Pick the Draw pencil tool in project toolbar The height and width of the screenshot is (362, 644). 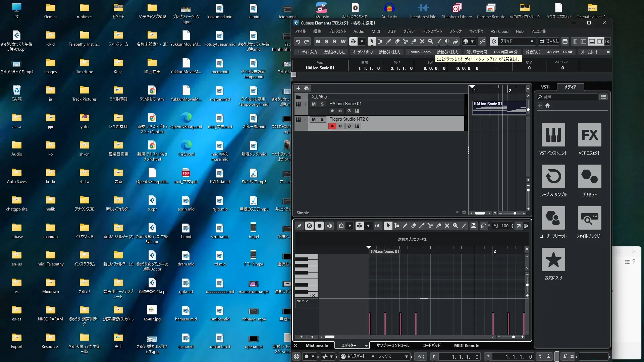click(x=388, y=42)
